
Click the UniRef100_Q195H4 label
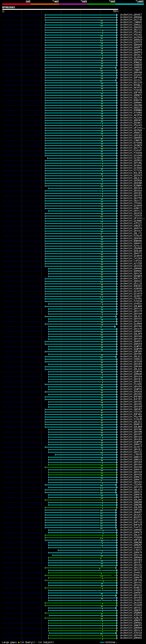click(131, 324)
